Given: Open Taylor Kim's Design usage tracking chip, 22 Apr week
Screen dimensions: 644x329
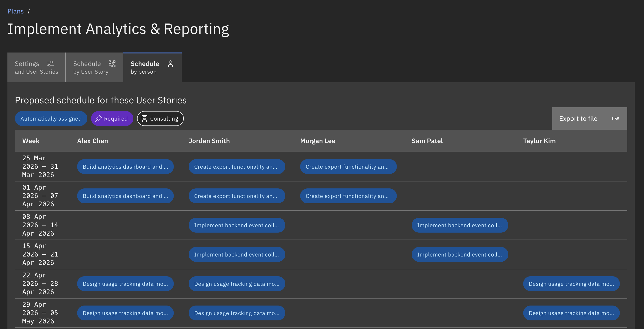Looking at the screenshot, I should (x=572, y=284).
